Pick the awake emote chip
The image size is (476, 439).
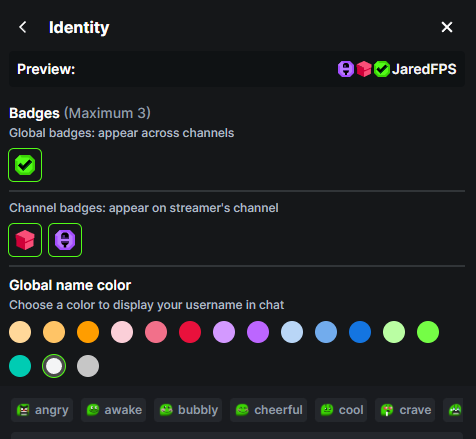(x=114, y=410)
